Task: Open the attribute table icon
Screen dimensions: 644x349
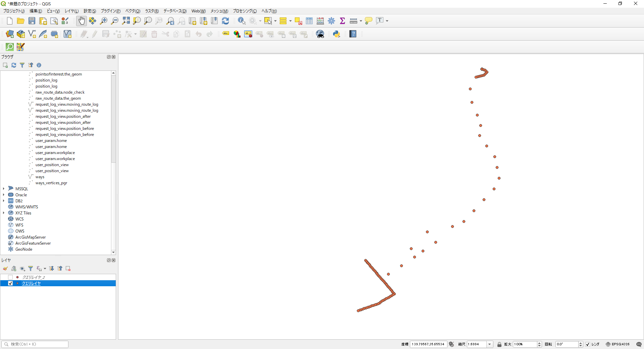Action: pyautogui.click(x=309, y=21)
